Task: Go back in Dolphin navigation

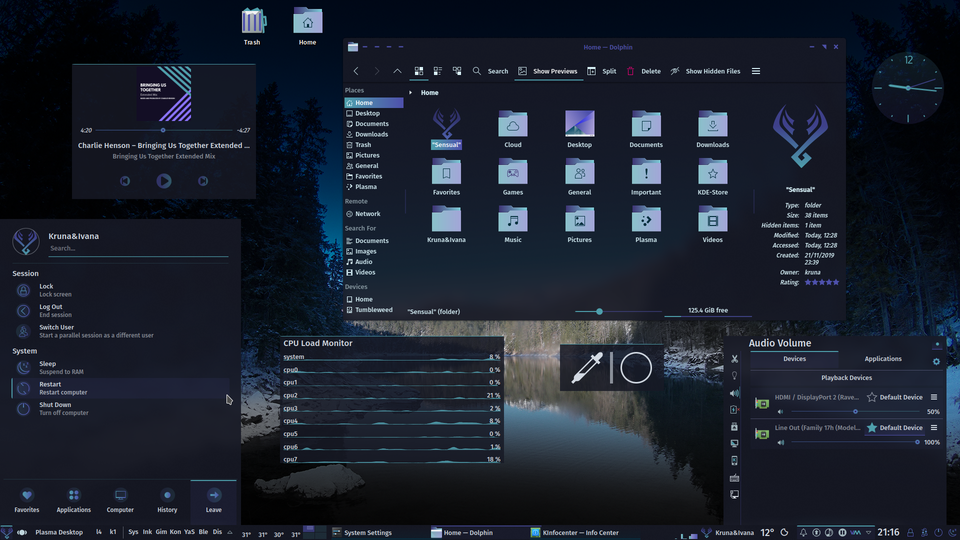Action: point(356,71)
